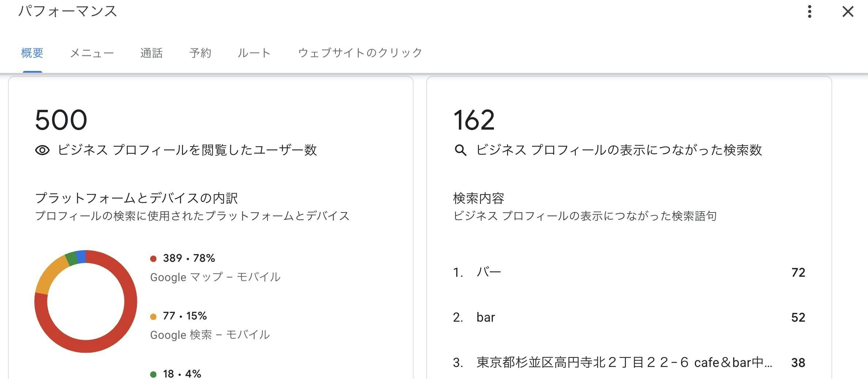Go to the 予約 tab
Screen dimensions: 868x379
(200, 53)
